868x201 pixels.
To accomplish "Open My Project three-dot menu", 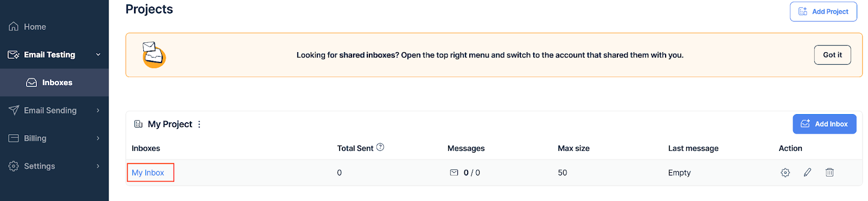I will [x=199, y=124].
